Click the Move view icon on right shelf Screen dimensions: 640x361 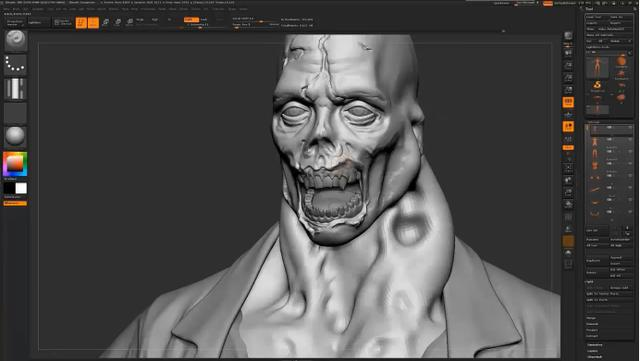[568, 180]
